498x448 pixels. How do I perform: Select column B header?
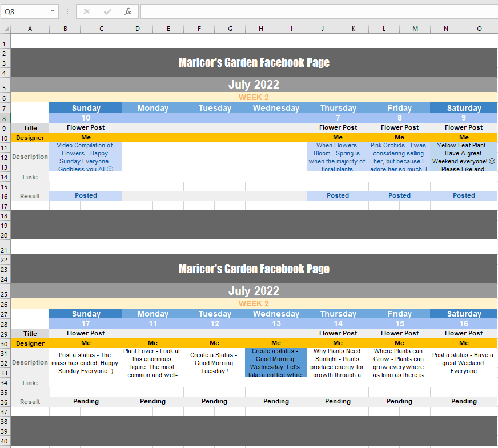pos(65,29)
